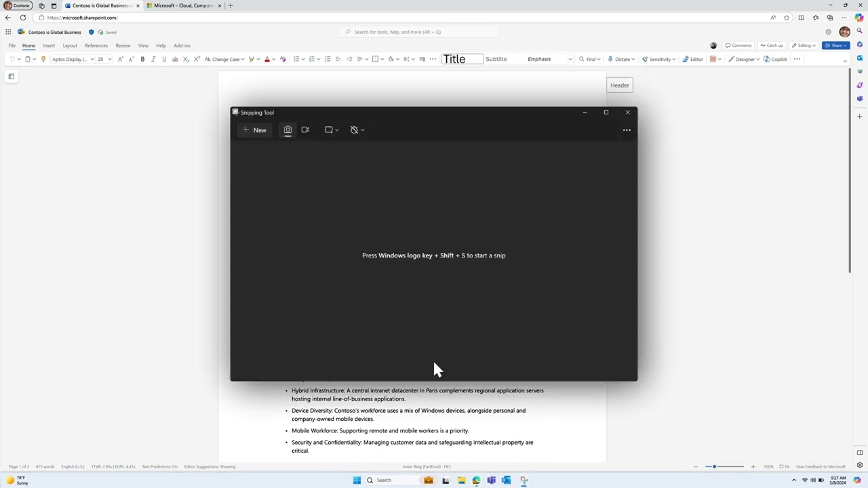Click the search box for tools and help

pos(419,32)
